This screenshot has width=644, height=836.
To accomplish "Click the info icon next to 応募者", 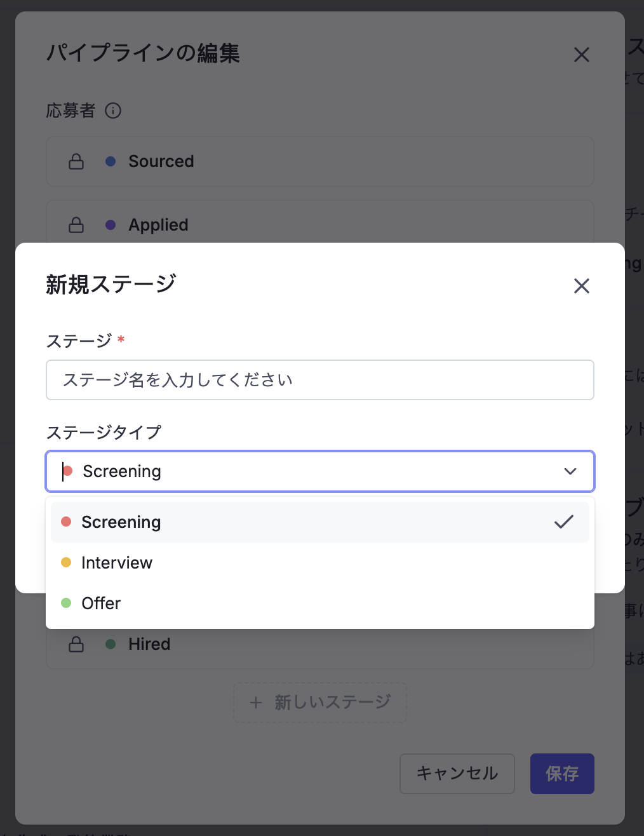I will pyautogui.click(x=113, y=111).
